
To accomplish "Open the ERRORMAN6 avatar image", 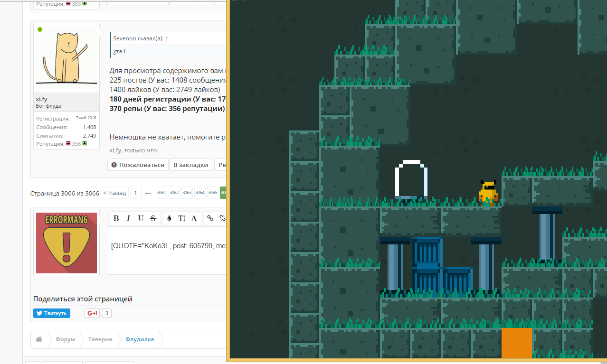I will (66, 243).
